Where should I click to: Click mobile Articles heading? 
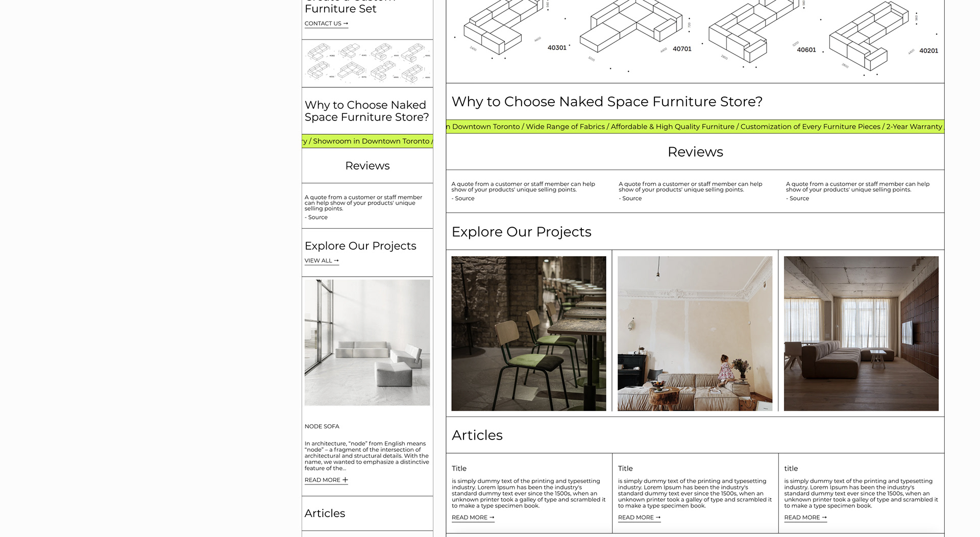pyautogui.click(x=325, y=514)
